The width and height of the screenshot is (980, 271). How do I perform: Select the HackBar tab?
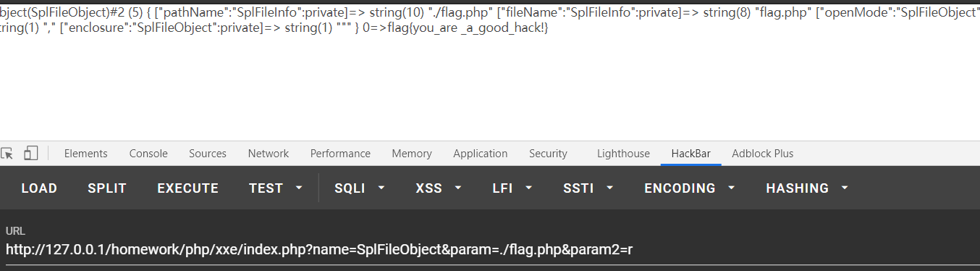tap(691, 154)
